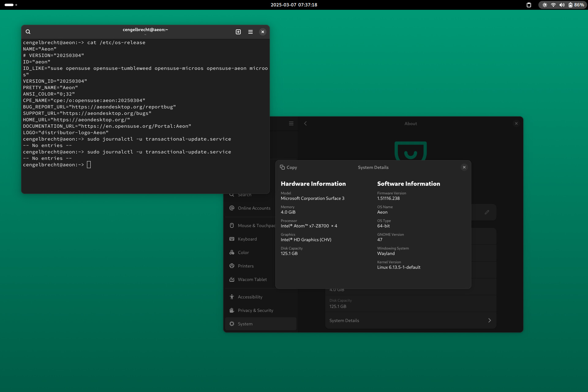Viewport: 588px width, 392px height.
Task: Click the brightness icon in system tray
Action: coord(545,5)
